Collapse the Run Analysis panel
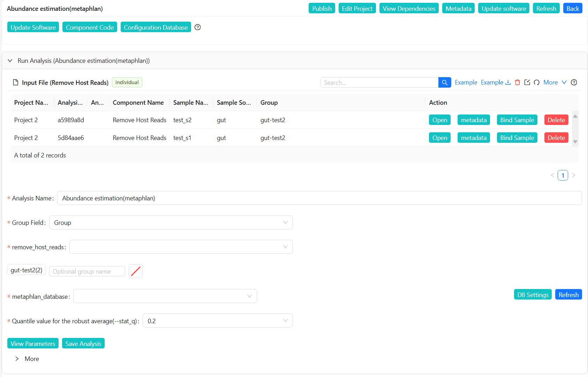Screen dimensions: 588x377 pos(10,61)
